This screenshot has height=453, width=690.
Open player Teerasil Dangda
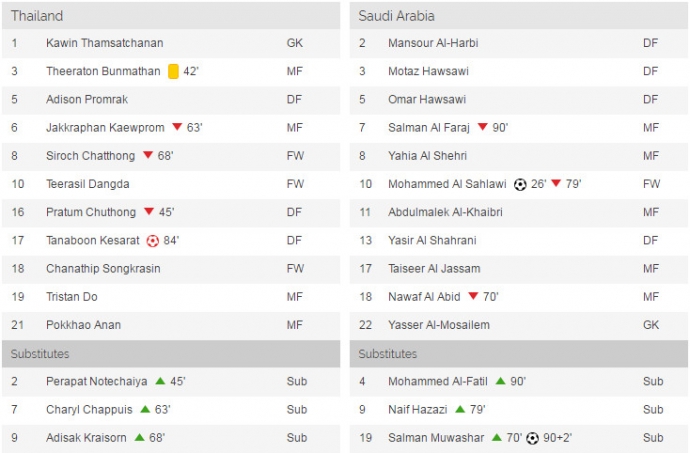[x=89, y=184]
